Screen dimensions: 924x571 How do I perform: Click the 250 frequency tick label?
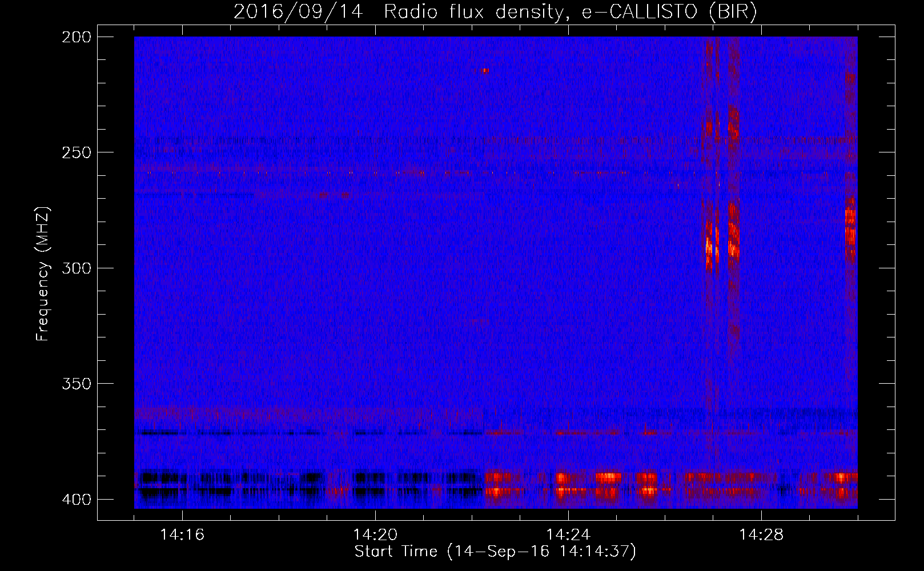tap(76, 152)
